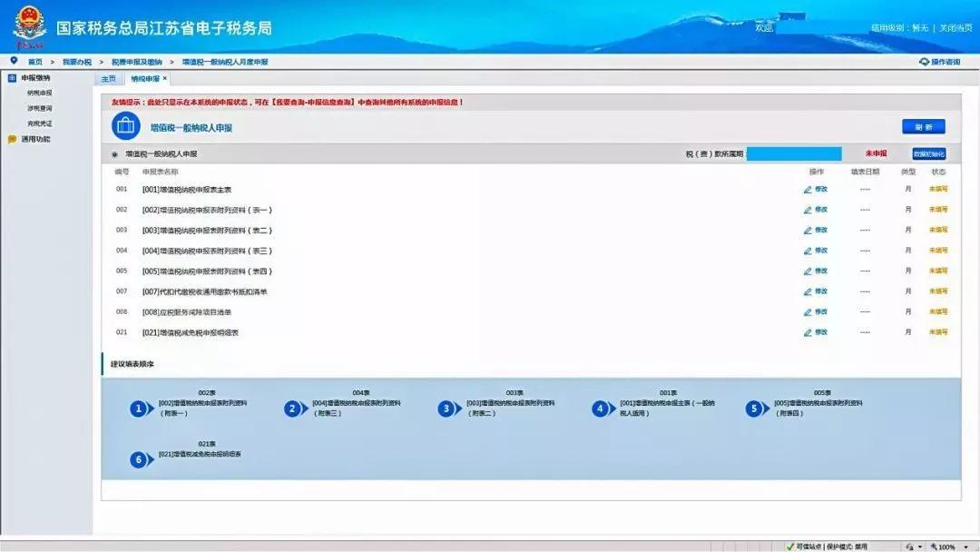Click 修改 link for 001 main form
The width and height of the screenshot is (980, 552).
(820, 189)
